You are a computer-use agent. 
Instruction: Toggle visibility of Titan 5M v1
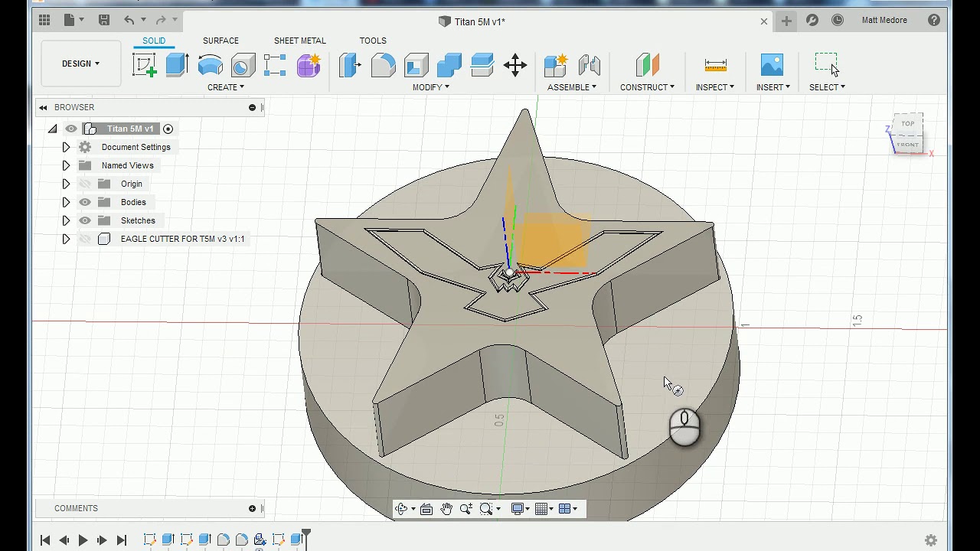[x=71, y=129]
